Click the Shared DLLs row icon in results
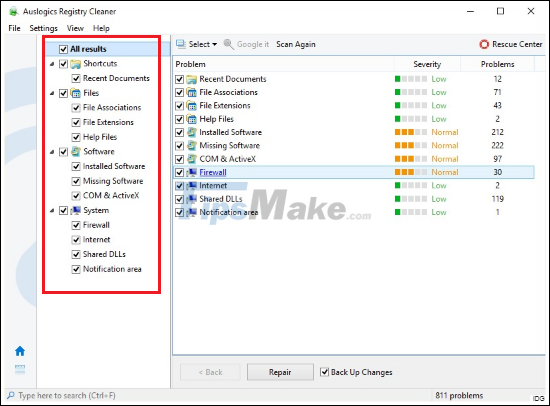 [x=192, y=199]
